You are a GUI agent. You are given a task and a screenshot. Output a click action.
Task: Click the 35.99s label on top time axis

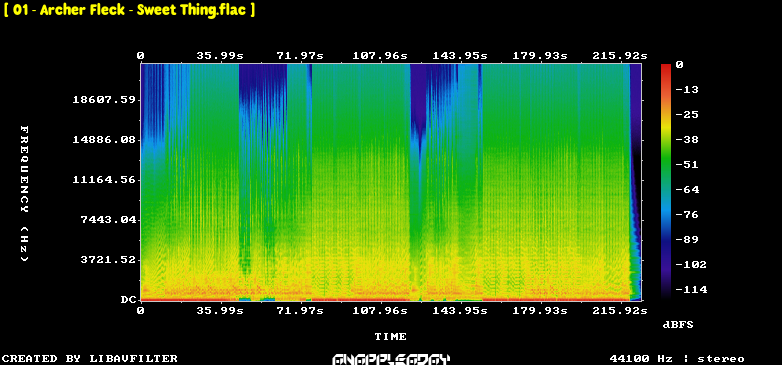(220, 56)
